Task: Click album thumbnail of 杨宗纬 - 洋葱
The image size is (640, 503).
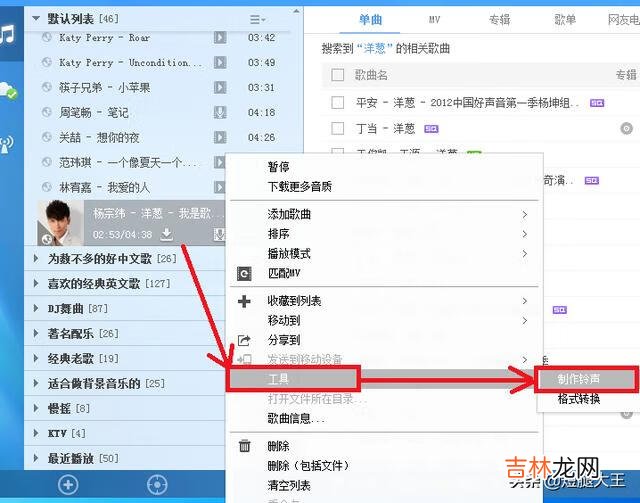Action: 61,221
